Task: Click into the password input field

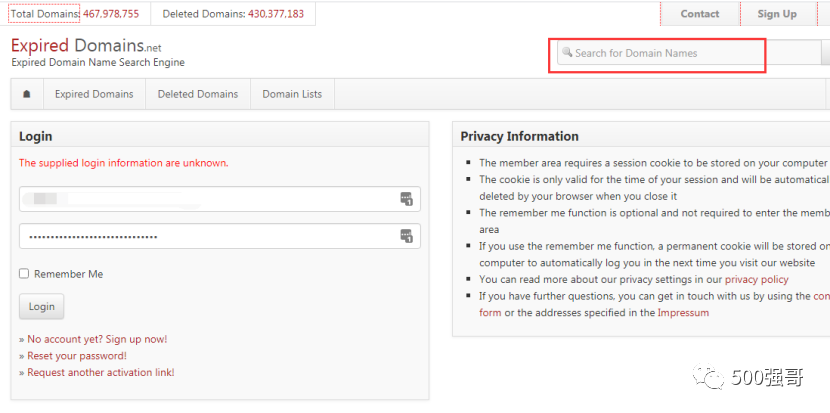Action: (x=220, y=236)
